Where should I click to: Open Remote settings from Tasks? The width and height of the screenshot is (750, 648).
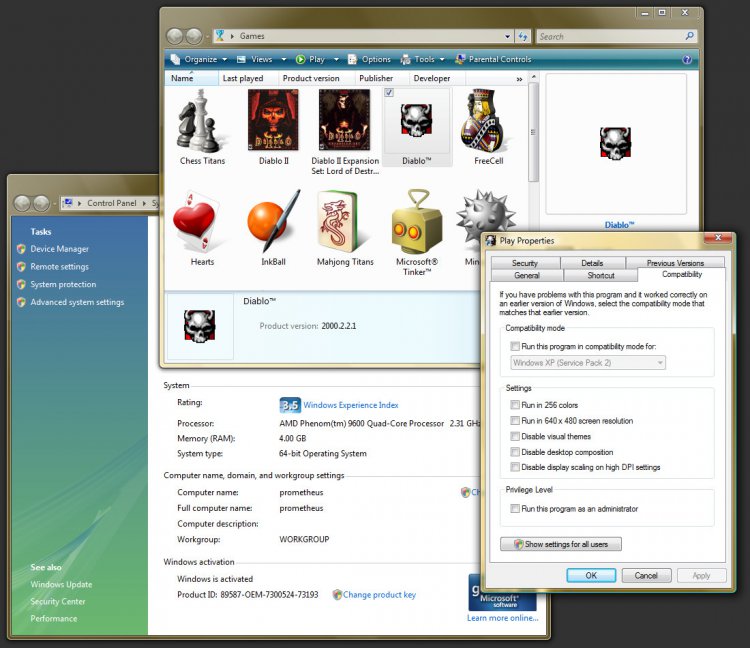click(x=59, y=266)
